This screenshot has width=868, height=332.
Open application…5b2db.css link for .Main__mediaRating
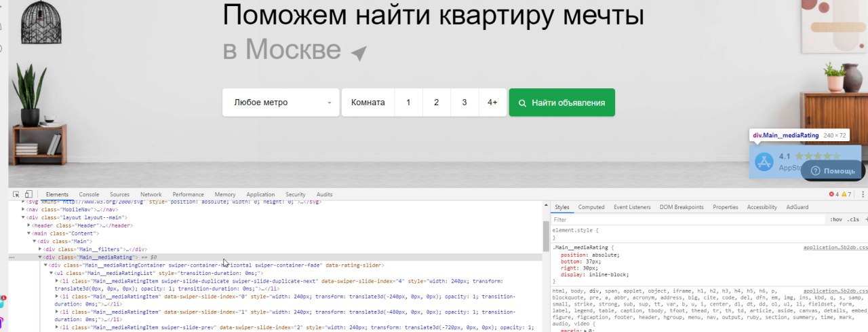(x=835, y=248)
